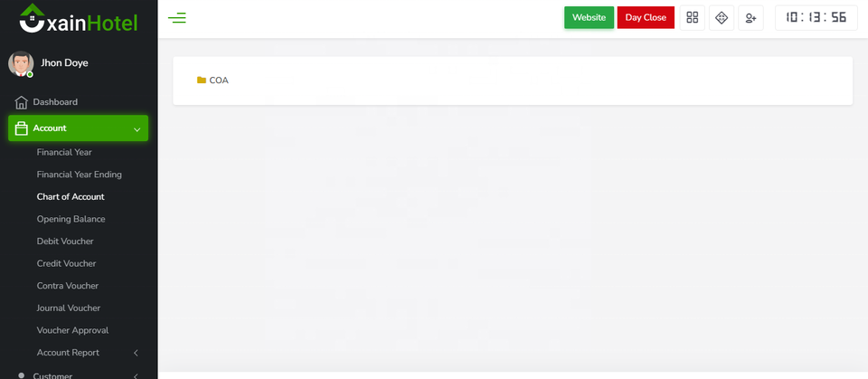The image size is (868, 379).
Task: Open the Financial Year menu item
Action: [x=64, y=152]
